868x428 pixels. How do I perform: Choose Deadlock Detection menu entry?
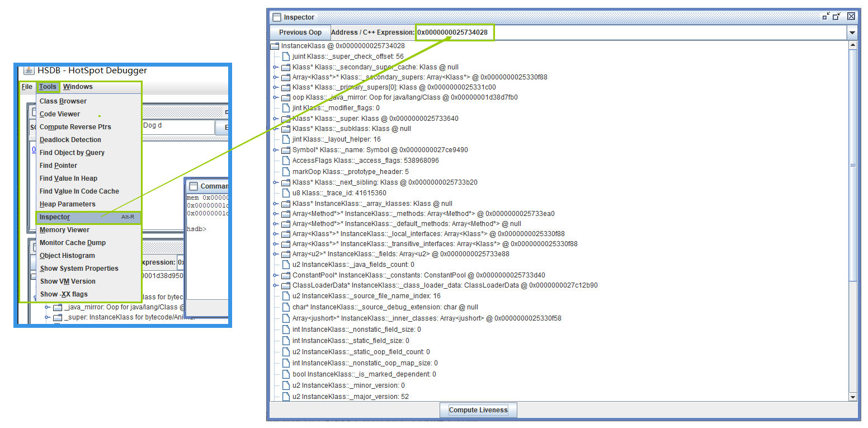pyautogui.click(x=88, y=140)
